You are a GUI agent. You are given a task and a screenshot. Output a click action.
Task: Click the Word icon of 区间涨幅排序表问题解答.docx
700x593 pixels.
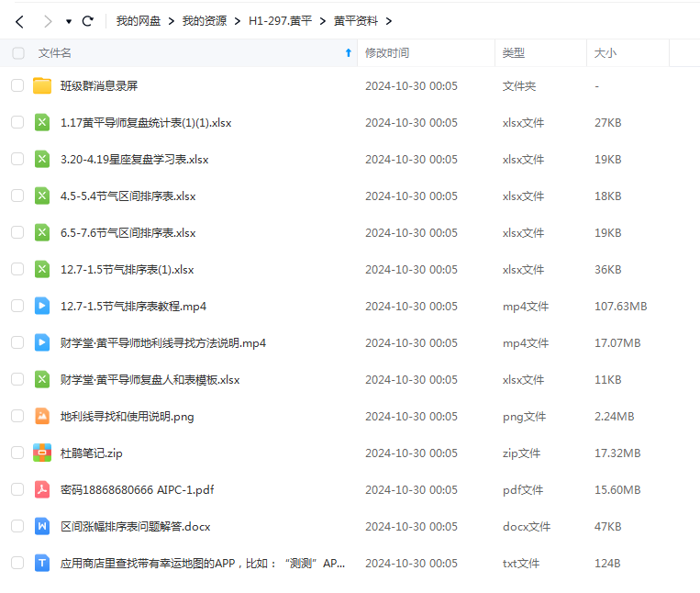(x=42, y=526)
